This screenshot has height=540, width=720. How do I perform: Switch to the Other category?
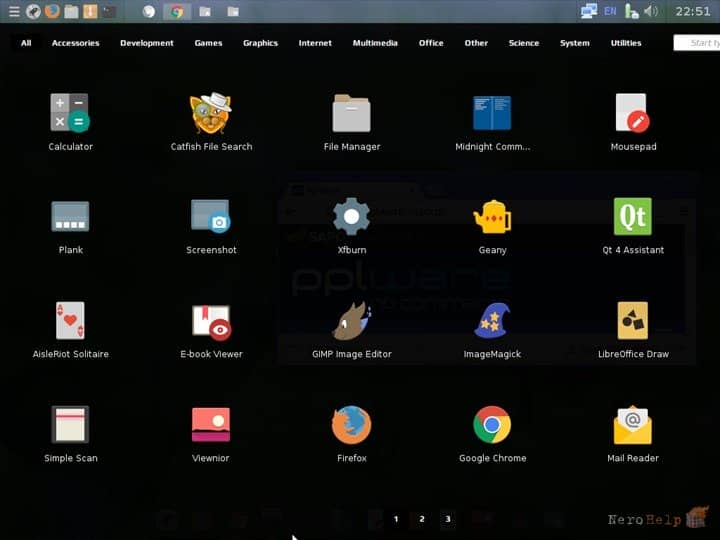tap(476, 43)
